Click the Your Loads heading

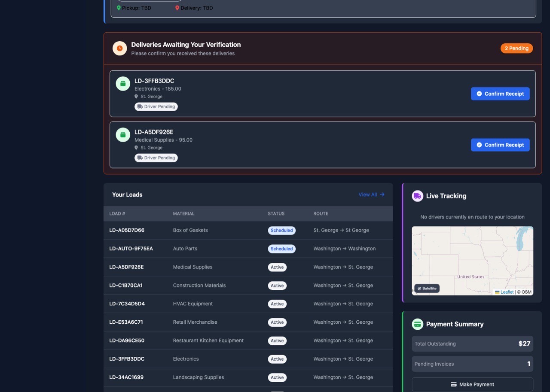127,194
